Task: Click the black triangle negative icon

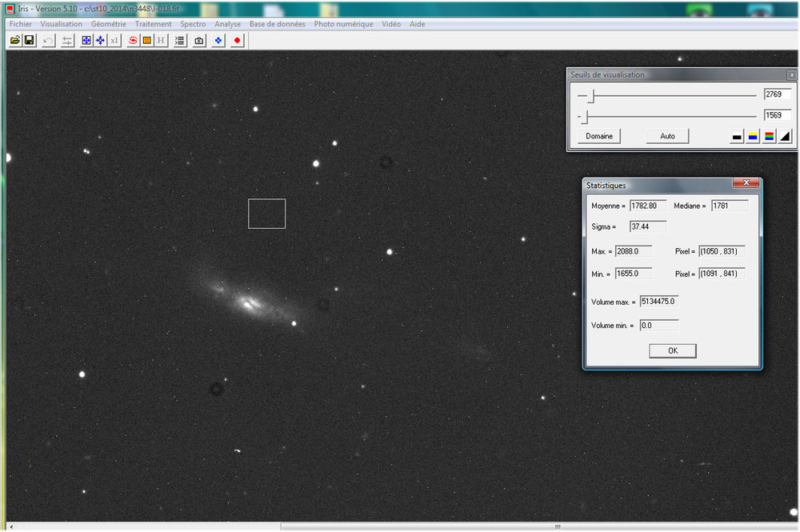Action: pos(786,136)
